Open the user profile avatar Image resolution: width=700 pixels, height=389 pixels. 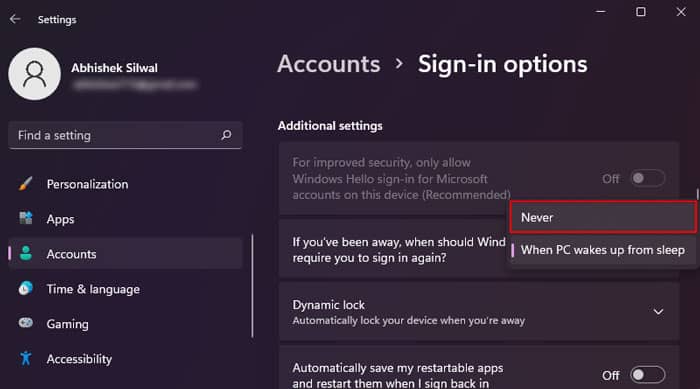[x=35, y=74]
